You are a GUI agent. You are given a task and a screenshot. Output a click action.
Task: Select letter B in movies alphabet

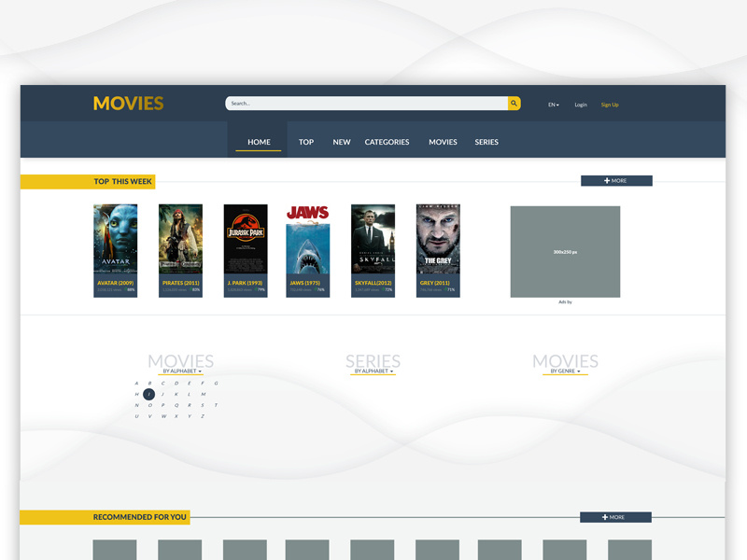(x=149, y=384)
